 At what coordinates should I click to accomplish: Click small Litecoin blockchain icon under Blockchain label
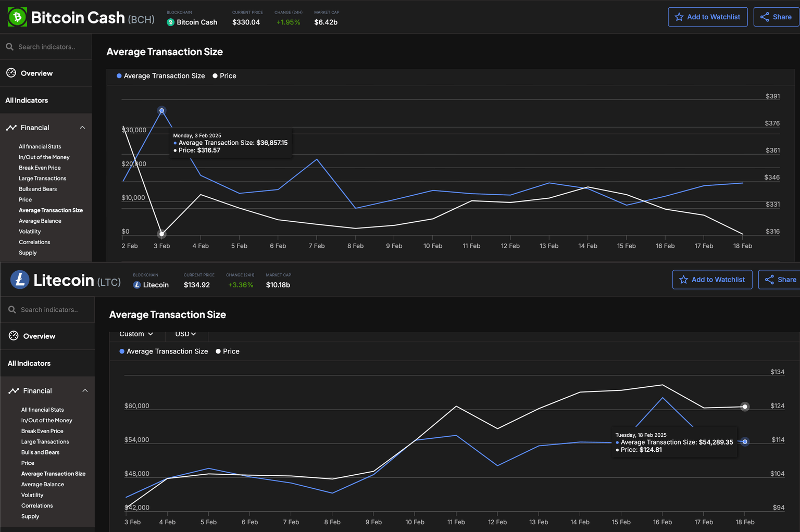click(x=137, y=285)
